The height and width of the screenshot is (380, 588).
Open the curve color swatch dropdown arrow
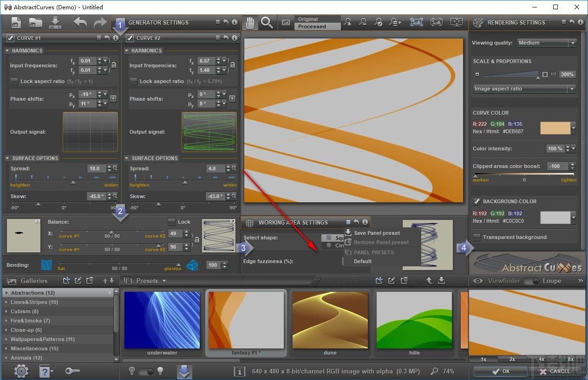tap(573, 128)
